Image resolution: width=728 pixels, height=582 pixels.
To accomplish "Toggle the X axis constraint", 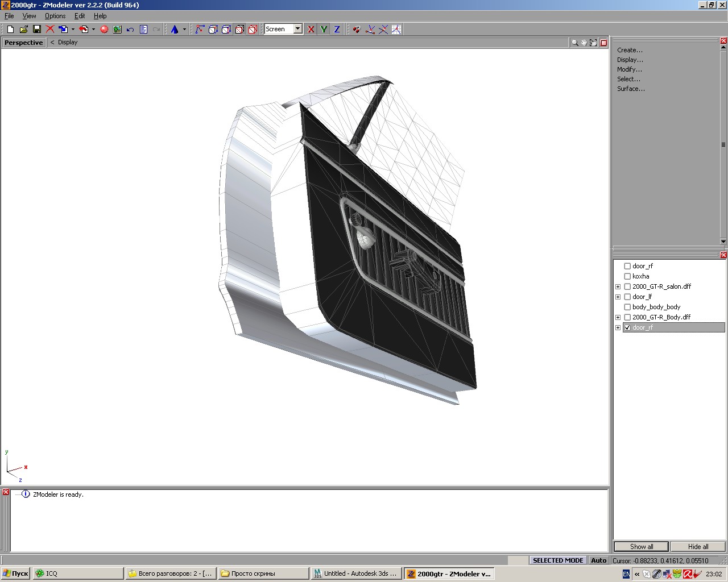I will (x=311, y=29).
